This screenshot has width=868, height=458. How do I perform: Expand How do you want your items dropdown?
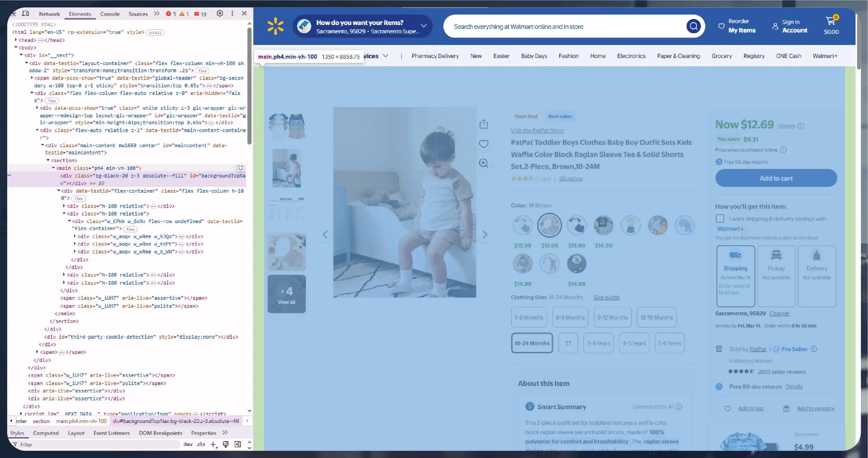tap(424, 26)
